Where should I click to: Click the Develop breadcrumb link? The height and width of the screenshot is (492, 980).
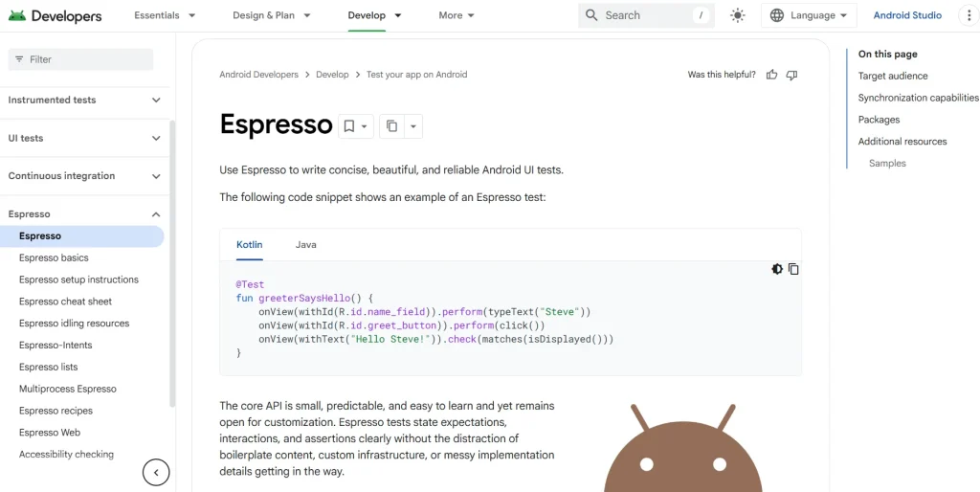(332, 75)
